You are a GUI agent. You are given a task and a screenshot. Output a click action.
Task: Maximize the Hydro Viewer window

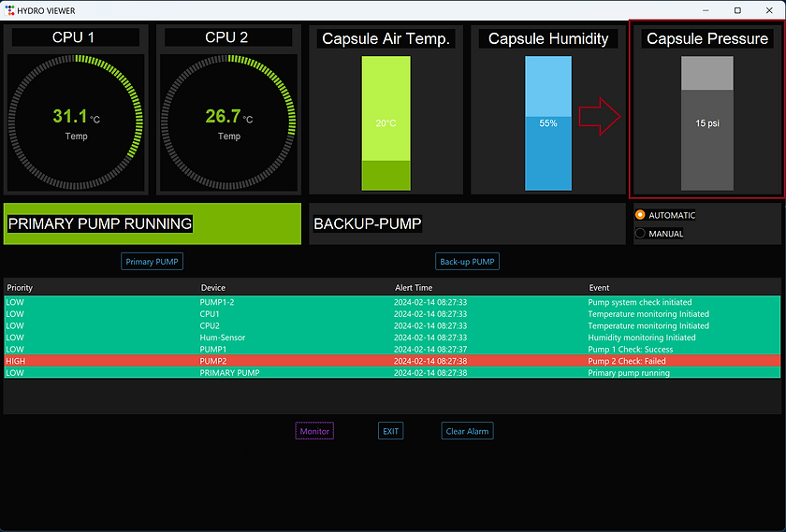[x=737, y=10]
